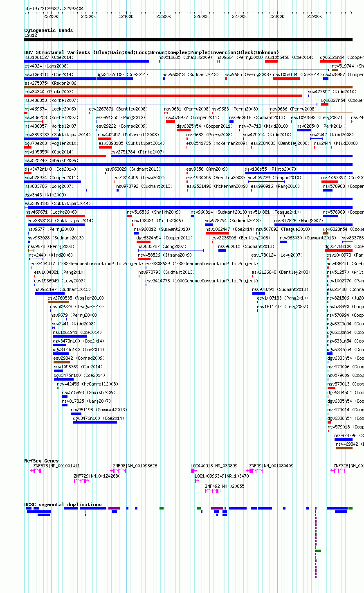Click variant nsv2441 (Kidd2008)
364x593 pixels.
74,324
